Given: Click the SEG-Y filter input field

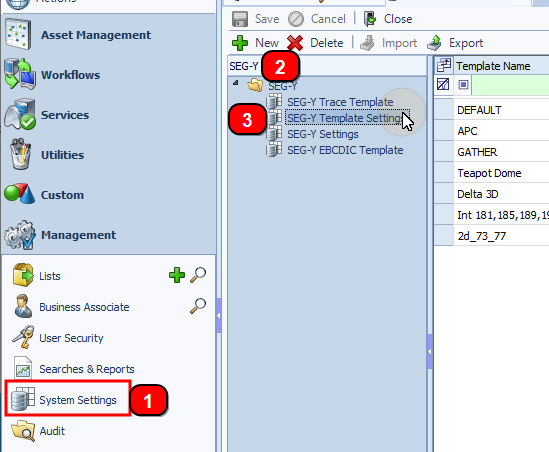Looking at the screenshot, I should tap(327, 66).
